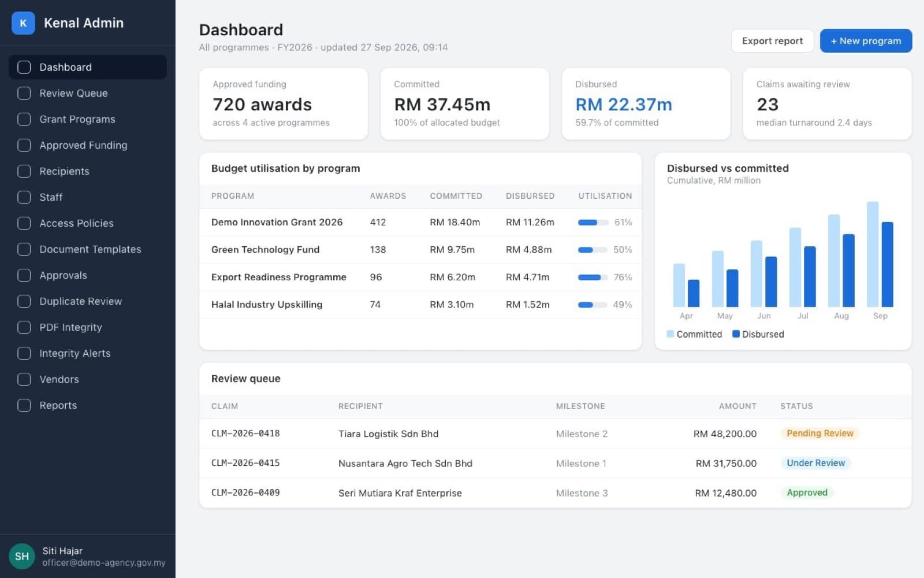Navigate to the Reports label

click(58, 405)
